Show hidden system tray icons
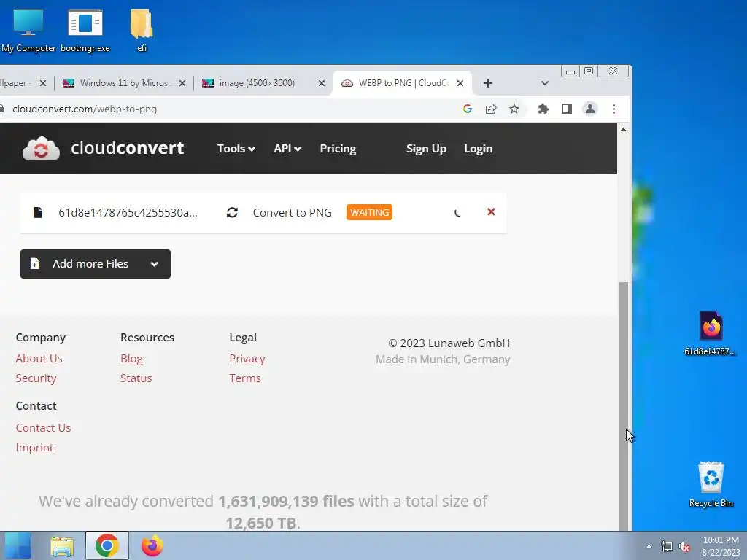 pos(649,547)
